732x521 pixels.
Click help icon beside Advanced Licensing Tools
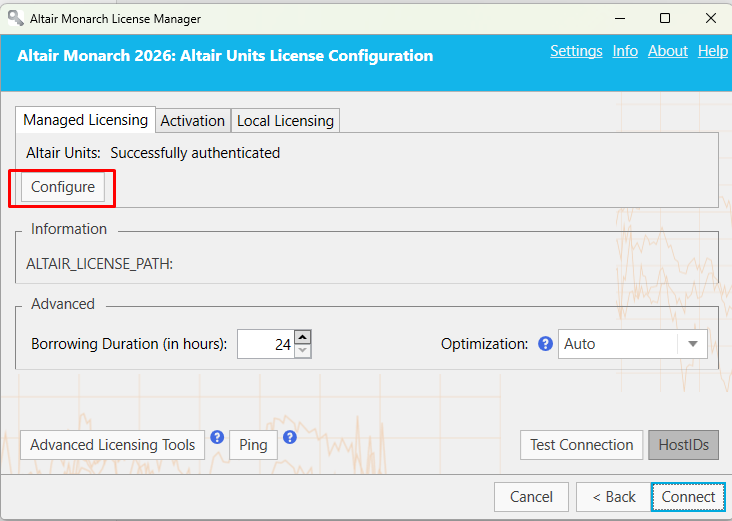217,437
